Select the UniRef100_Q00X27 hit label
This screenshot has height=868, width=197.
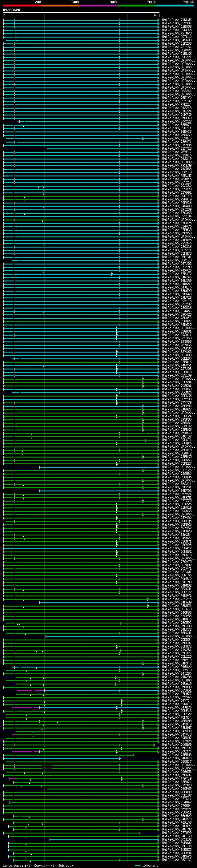[x=177, y=121]
